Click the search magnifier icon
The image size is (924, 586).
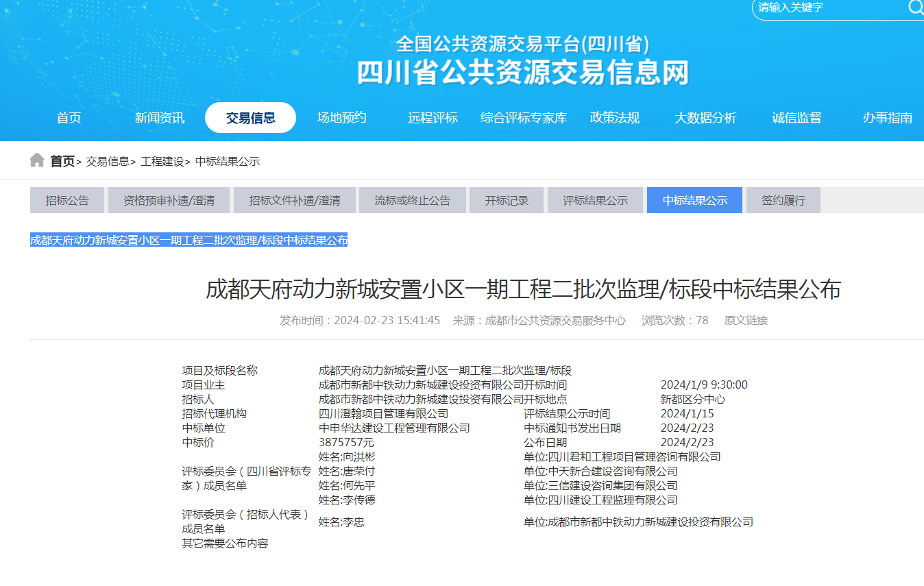915,8
